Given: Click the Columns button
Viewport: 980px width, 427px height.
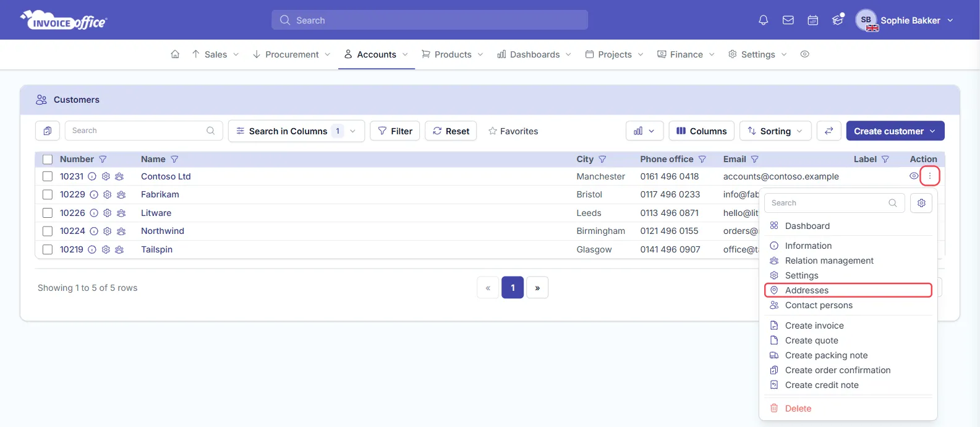Looking at the screenshot, I should (702, 131).
